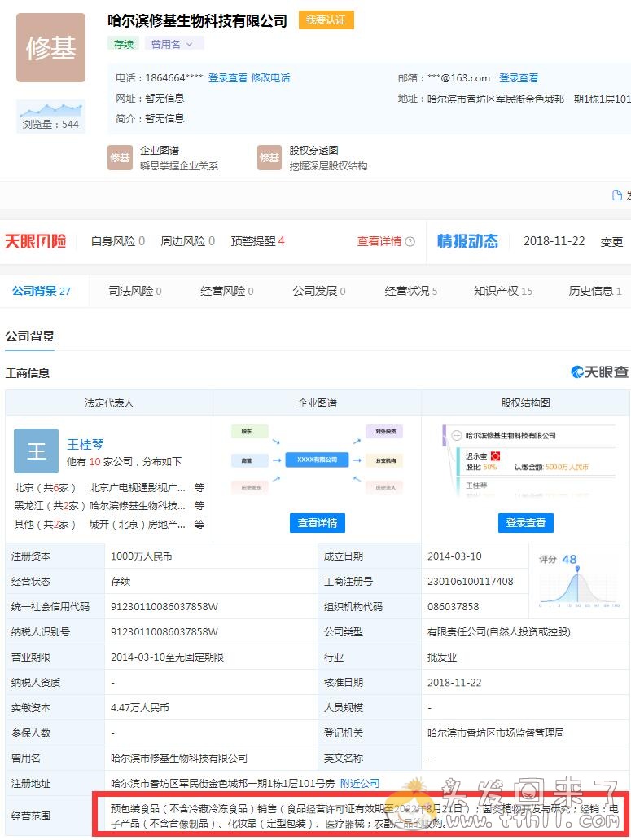Switch to the 历史信息 1 tab
The width and height of the screenshot is (631, 840).
[x=595, y=291]
